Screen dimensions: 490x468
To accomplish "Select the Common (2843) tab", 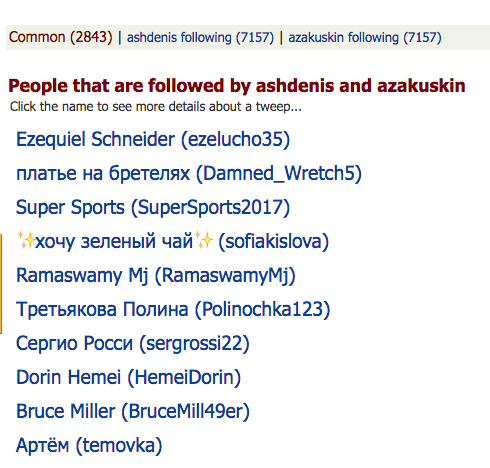I will coord(60,37).
